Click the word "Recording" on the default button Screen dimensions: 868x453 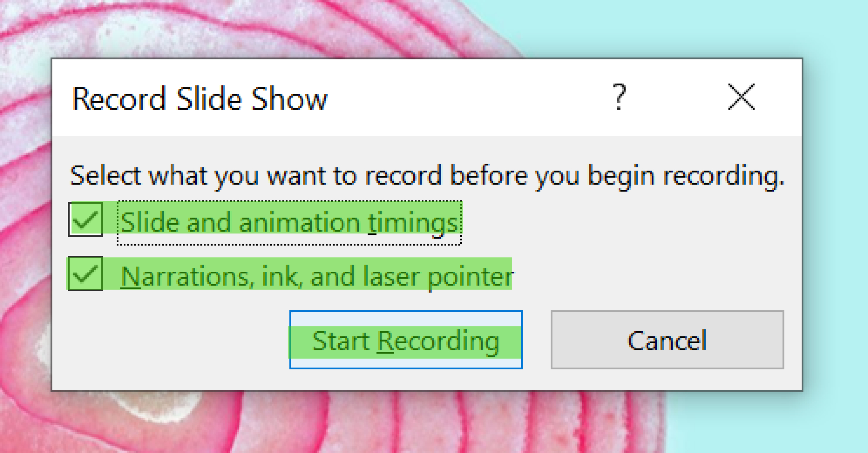point(438,341)
